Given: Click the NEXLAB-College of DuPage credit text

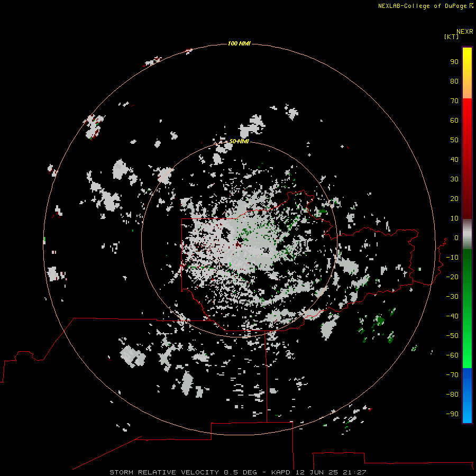Looking at the screenshot, I should click(x=422, y=6).
